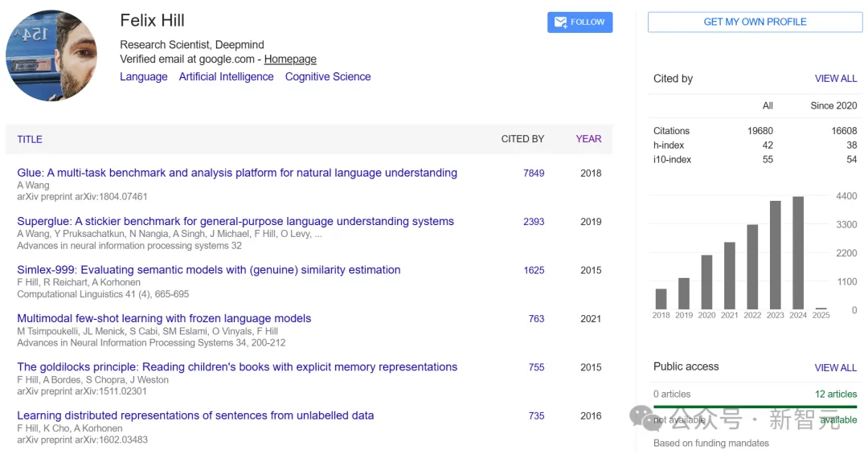This screenshot has width=868, height=454.
Task: Click the 2024 bar in citations chart
Action: pyautogui.click(x=798, y=253)
